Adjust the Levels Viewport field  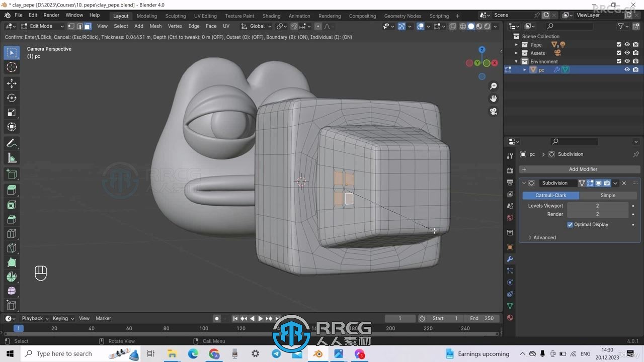(597, 206)
